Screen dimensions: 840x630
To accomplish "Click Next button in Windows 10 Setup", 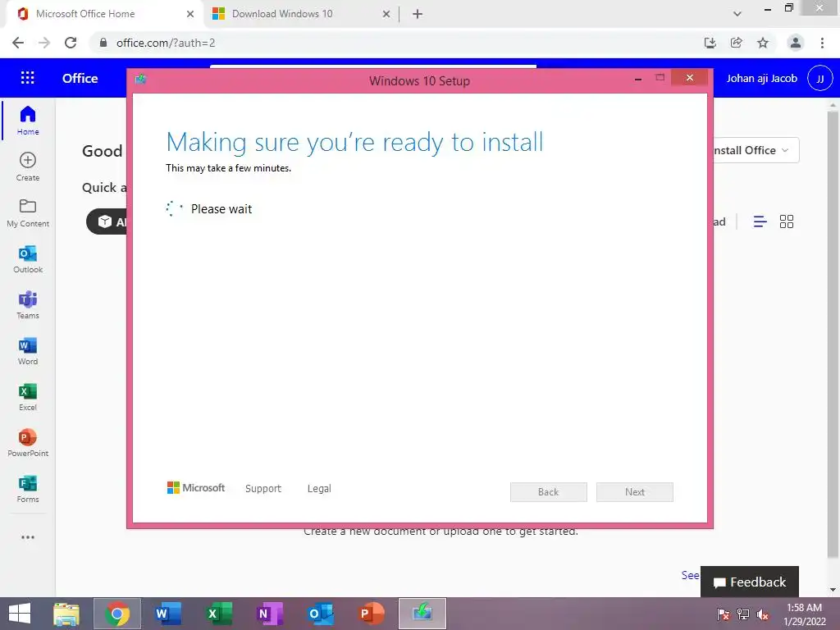I will pos(635,492).
